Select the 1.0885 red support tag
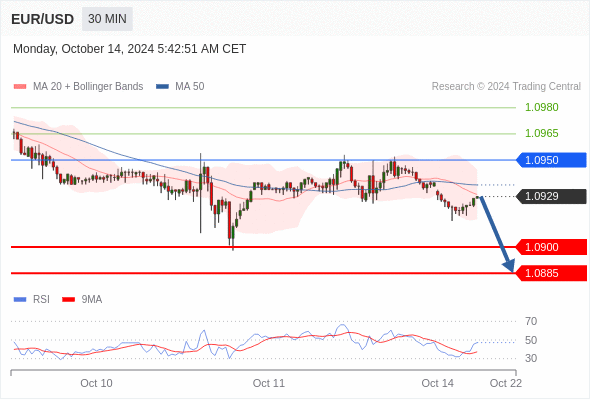590x400 pixels. 551,273
